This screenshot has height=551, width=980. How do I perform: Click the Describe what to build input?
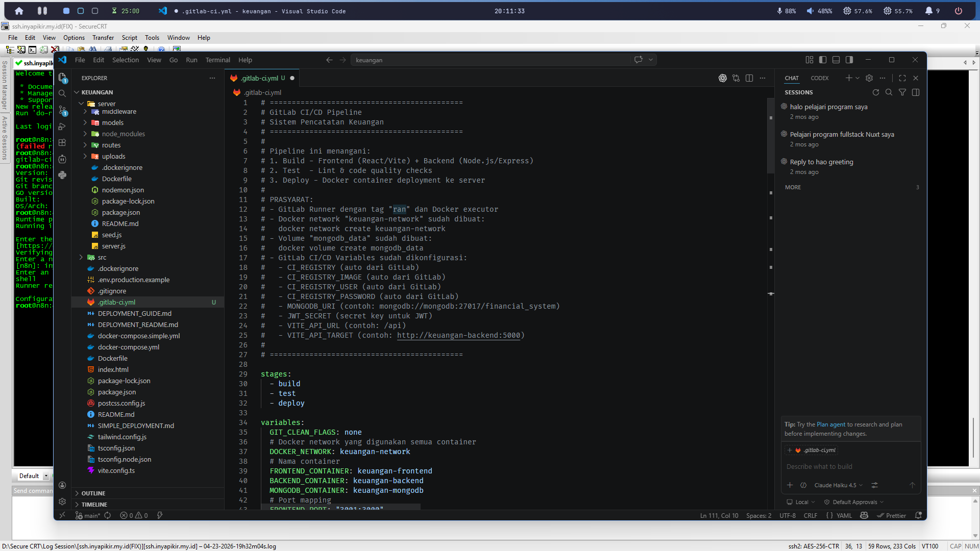click(x=850, y=466)
